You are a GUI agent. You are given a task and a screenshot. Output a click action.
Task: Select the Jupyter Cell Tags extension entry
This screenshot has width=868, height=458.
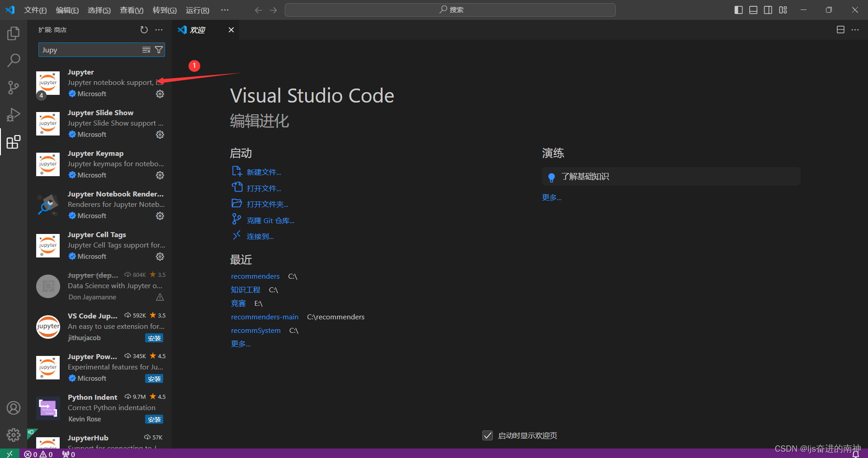point(99,246)
